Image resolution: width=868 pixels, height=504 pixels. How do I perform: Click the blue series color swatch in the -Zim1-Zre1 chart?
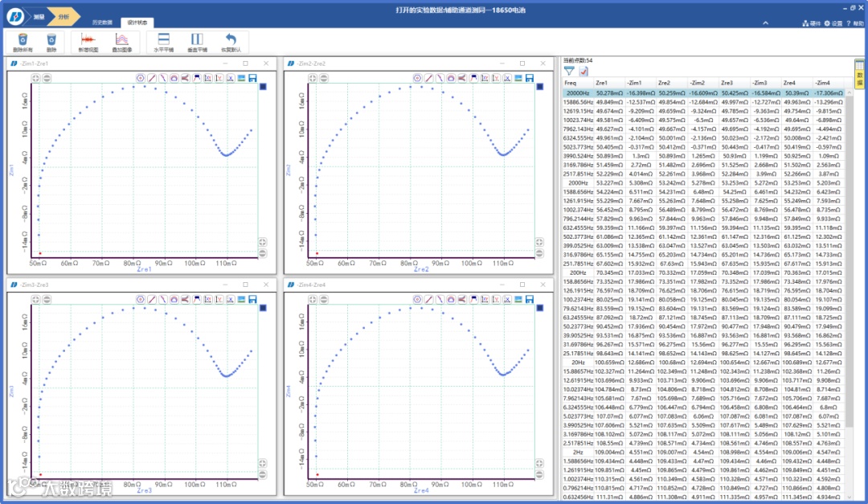click(x=263, y=86)
